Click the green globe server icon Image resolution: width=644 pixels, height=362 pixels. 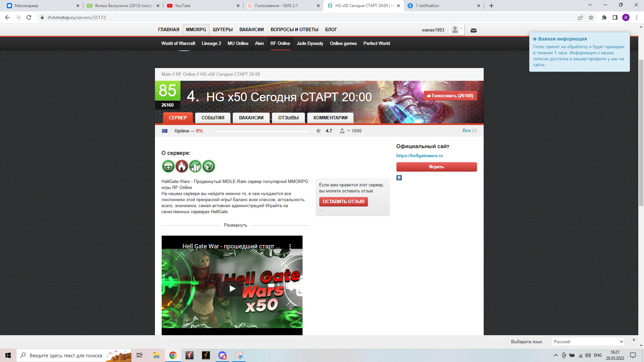tap(208, 166)
